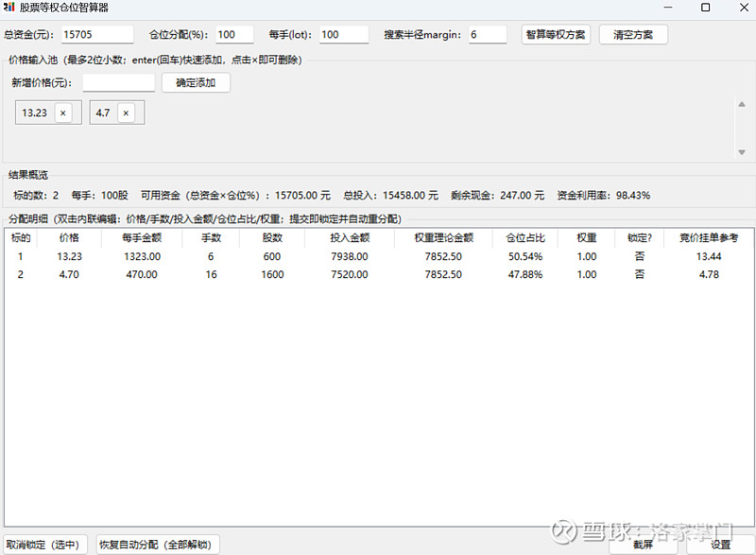Sort by 每手金额 column header

click(x=142, y=237)
